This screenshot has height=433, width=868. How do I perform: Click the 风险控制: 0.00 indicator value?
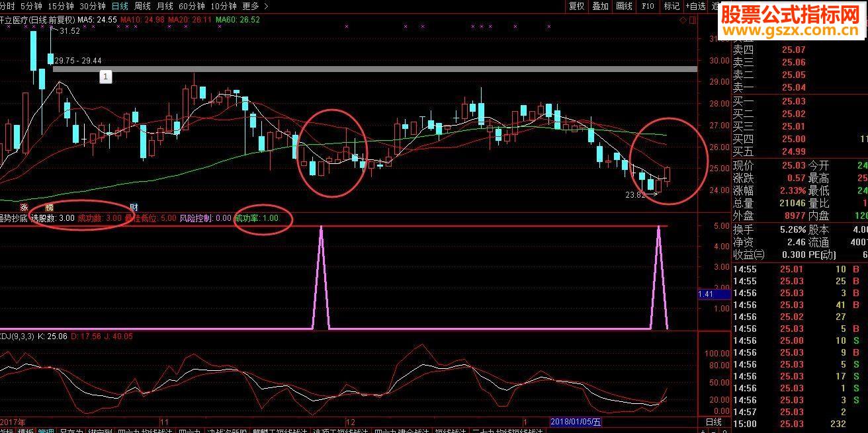click(206, 217)
